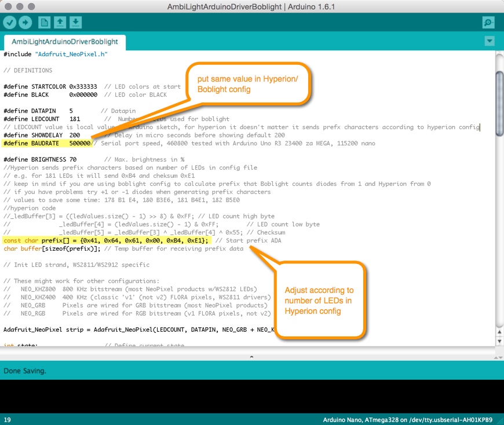Expand the tab options dropdown arrow
The height and width of the screenshot is (425, 504).
pos(490,41)
